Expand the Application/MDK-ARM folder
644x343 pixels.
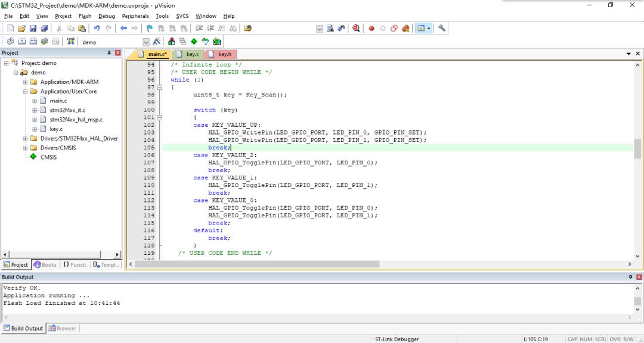25,82
